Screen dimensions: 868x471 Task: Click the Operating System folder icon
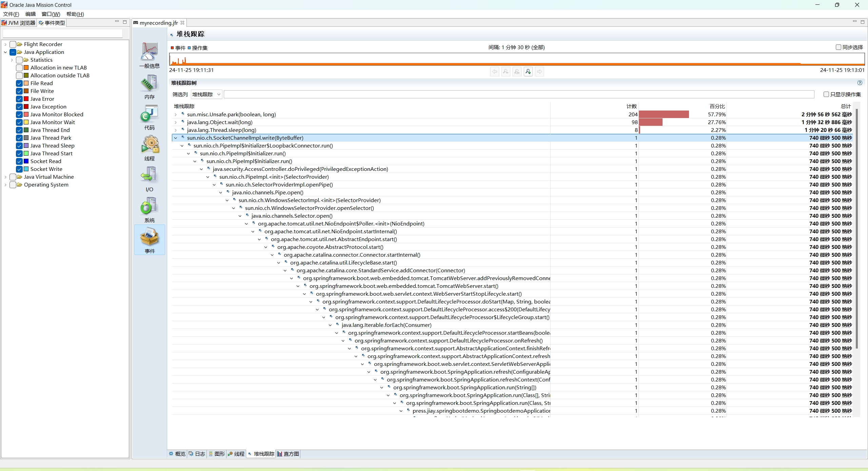[20, 185]
